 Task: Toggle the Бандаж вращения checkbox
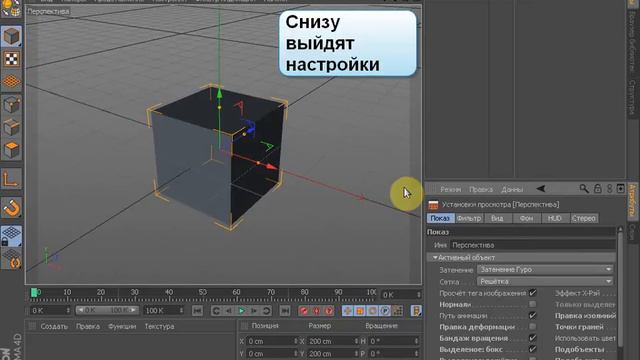(533, 338)
